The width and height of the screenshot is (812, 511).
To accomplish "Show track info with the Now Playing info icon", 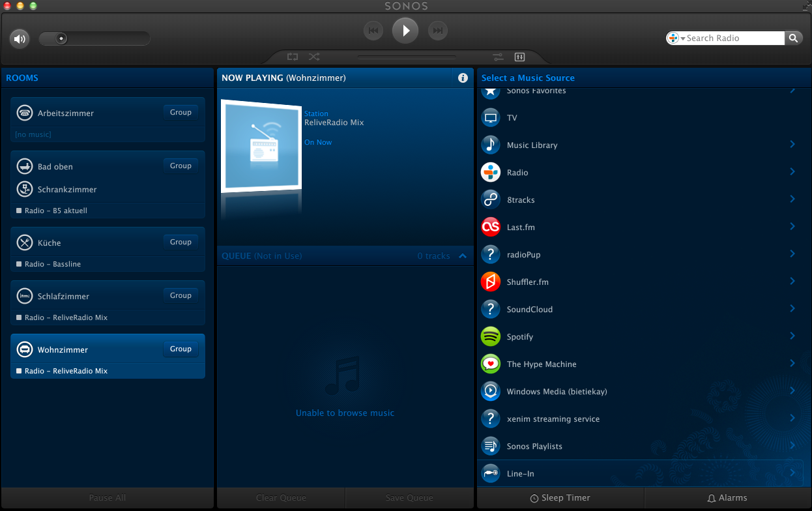I will tap(463, 78).
